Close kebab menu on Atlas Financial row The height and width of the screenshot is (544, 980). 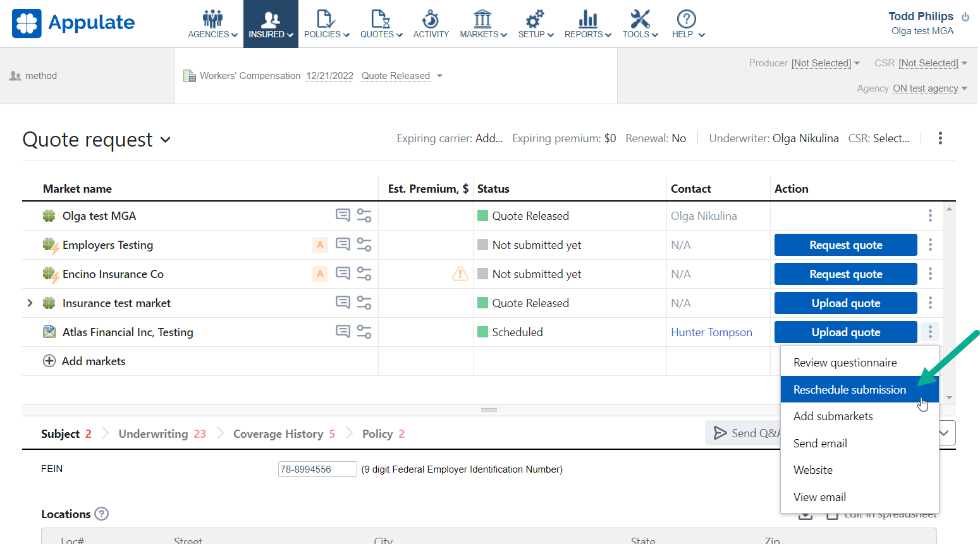pyautogui.click(x=930, y=332)
